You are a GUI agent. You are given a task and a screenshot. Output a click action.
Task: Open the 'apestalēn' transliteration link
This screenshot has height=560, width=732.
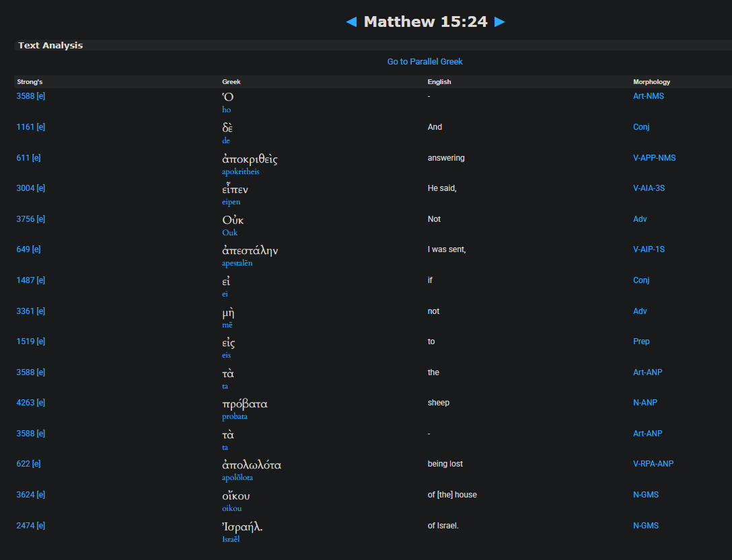coord(237,263)
